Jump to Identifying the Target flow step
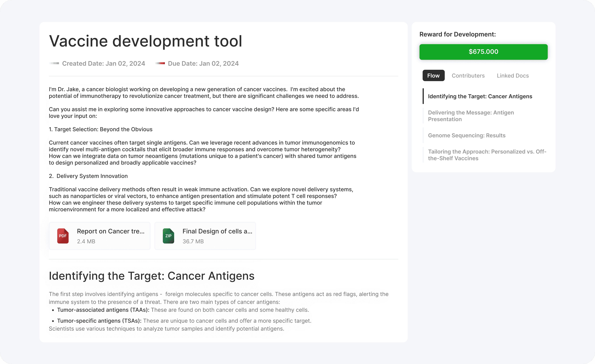Viewport: 595px width, 364px height. click(480, 96)
